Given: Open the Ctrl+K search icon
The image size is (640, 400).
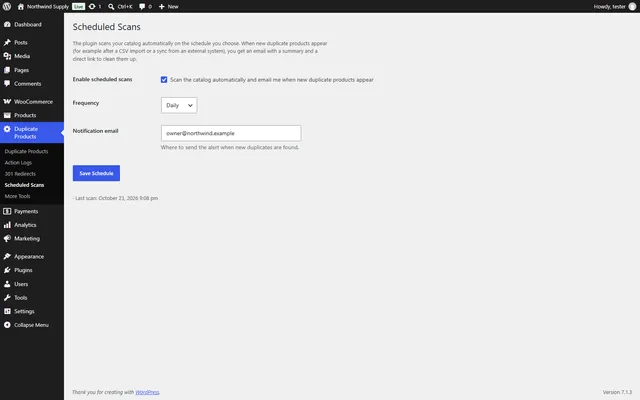Looking at the screenshot, I should click(111, 7).
